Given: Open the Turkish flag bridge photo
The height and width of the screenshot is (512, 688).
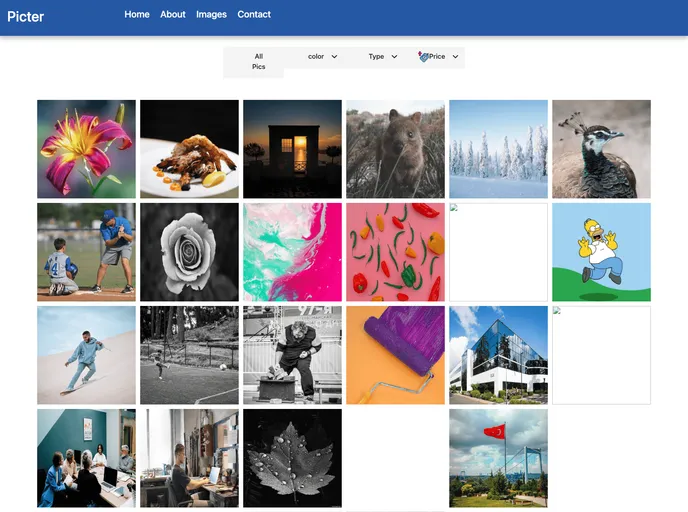Looking at the screenshot, I should (x=498, y=458).
